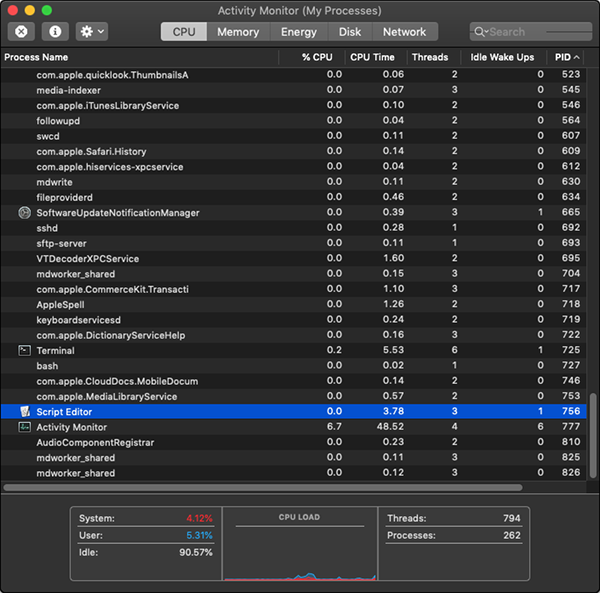This screenshot has height=593, width=600.
Task: Switch to the Disk tab
Action: pos(350,32)
